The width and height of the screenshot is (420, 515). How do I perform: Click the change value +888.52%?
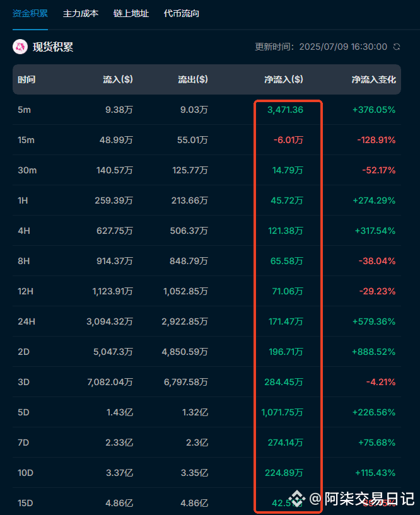pos(374,352)
